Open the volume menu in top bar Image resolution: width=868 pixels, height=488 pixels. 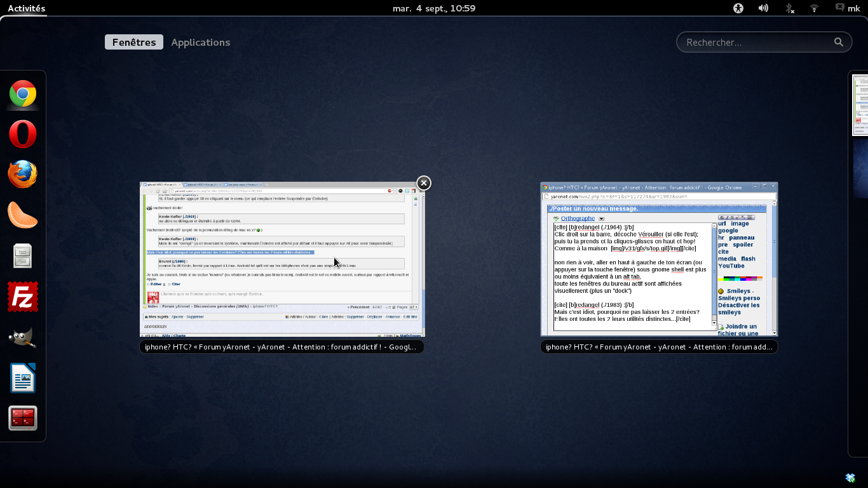click(x=763, y=8)
